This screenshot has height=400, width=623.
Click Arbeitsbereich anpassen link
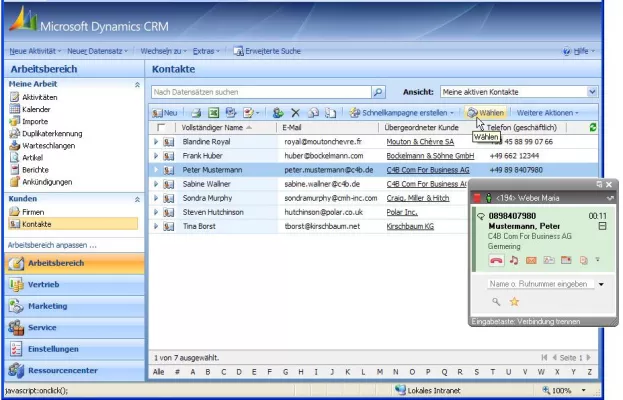52,245
